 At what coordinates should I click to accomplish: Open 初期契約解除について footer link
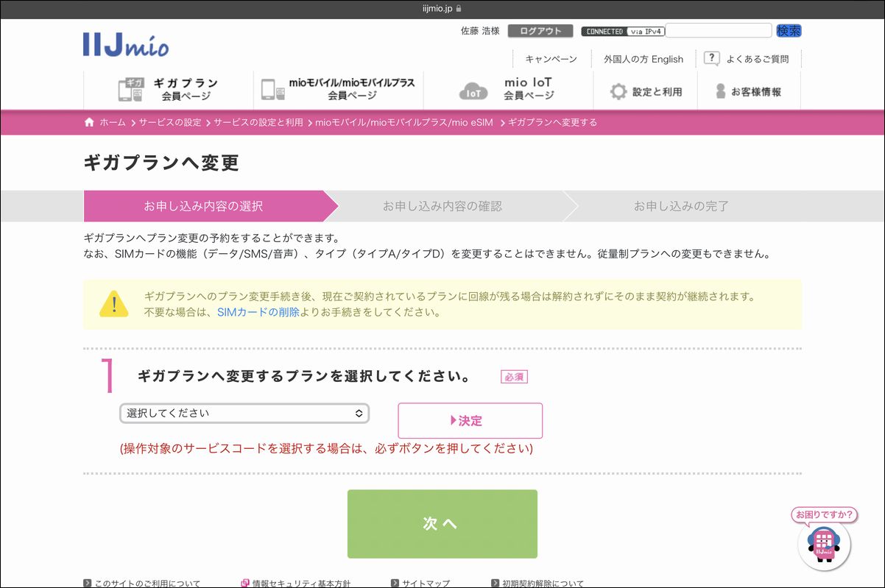[543, 584]
